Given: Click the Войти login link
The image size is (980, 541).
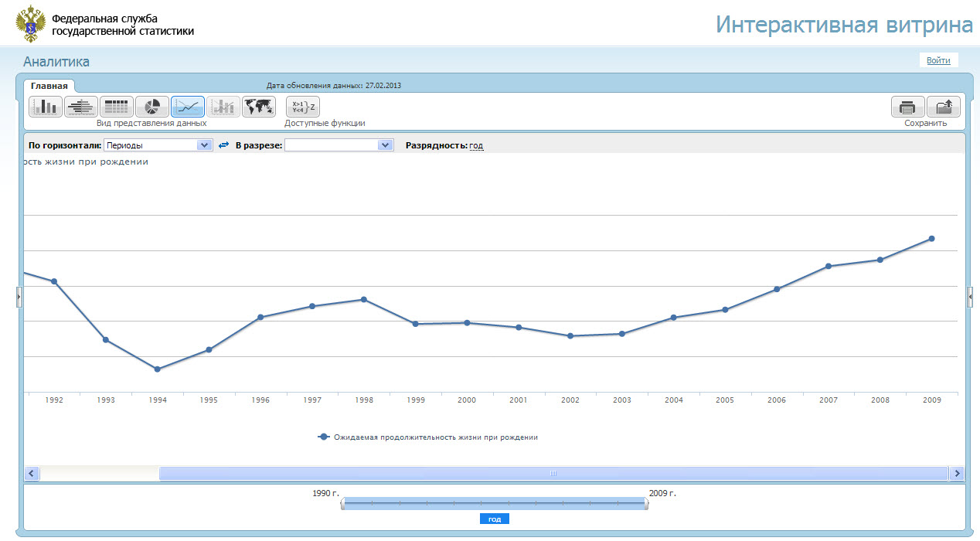Looking at the screenshot, I should pyautogui.click(x=938, y=60).
